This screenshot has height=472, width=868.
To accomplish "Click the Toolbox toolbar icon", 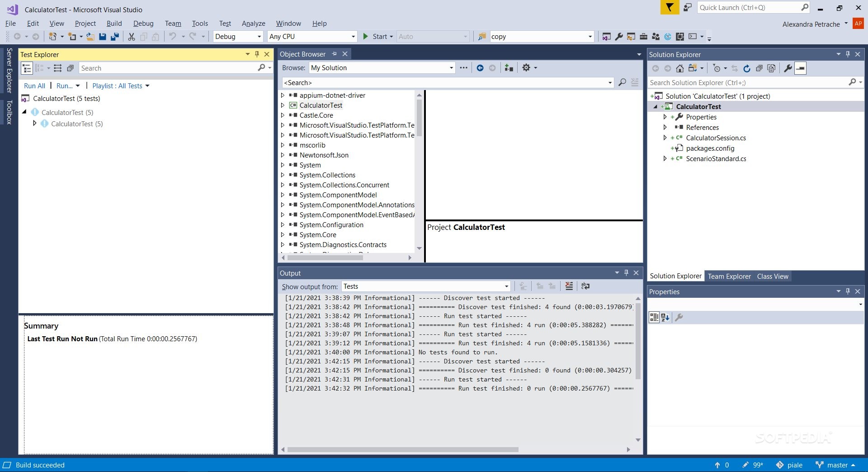I will tap(643, 37).
